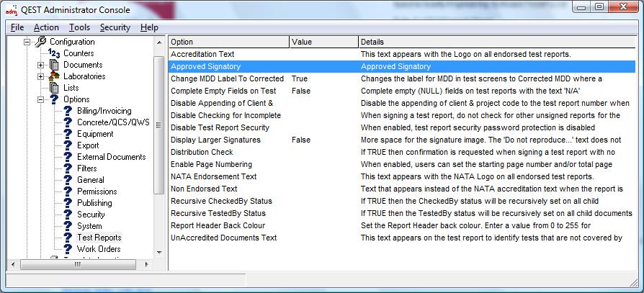Viewport: 644px width, 293px height.
Task: Collapse the Configuration tree node
Action: click(27, 42)
